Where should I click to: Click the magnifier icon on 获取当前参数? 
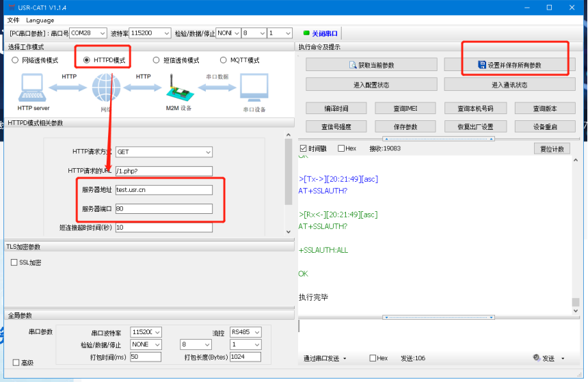353,65
